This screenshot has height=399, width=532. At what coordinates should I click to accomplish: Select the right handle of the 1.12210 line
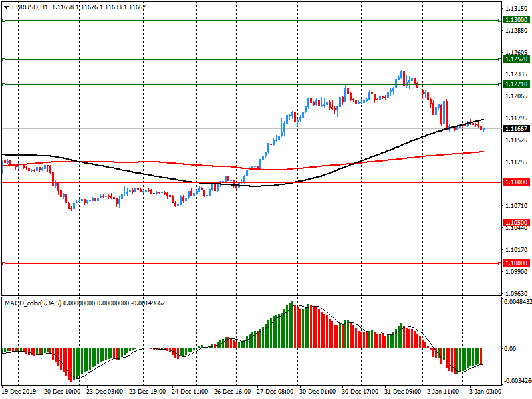500,85
